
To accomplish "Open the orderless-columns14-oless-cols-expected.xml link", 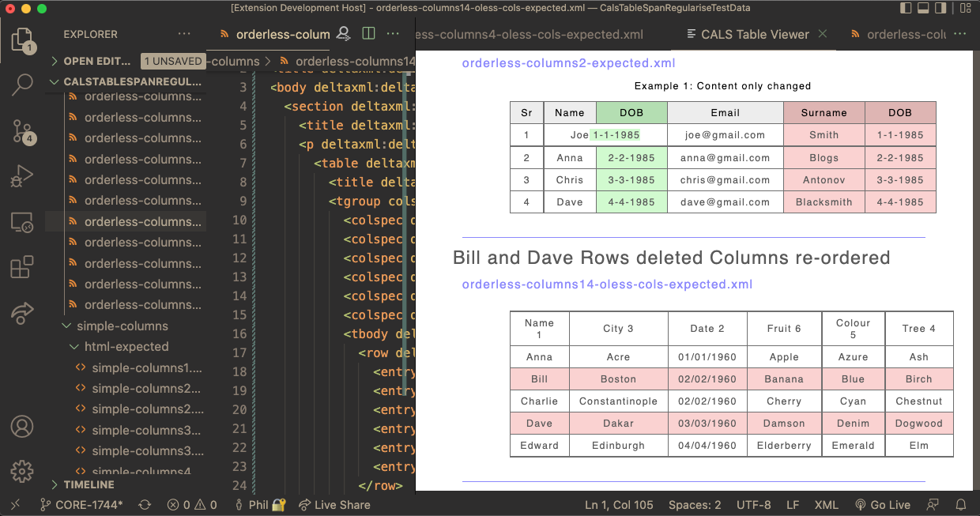I will [x=607, y=284].
